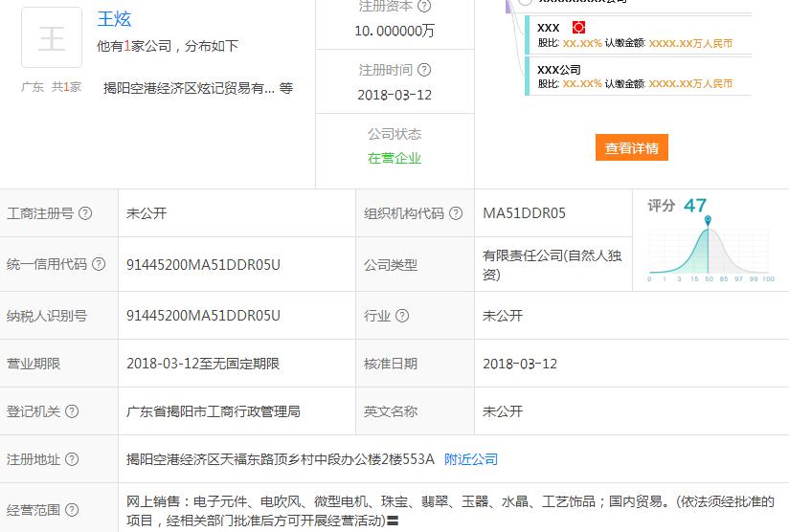Click help icon beside 经营范围
This screenshot has height=532, width=789.
tap(73, 510)
